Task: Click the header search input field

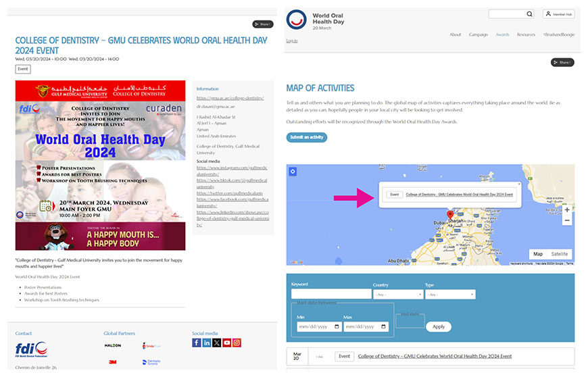Action: tap(507, 14)
